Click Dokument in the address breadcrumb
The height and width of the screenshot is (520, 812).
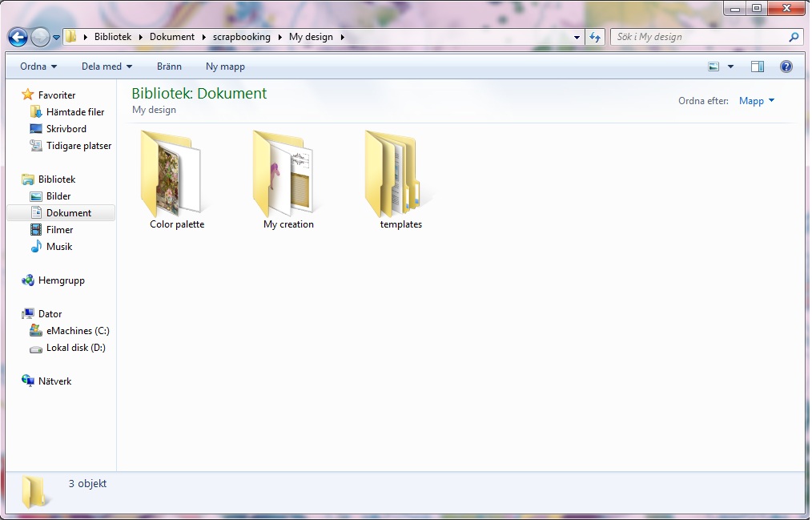[x=172, y=37]
